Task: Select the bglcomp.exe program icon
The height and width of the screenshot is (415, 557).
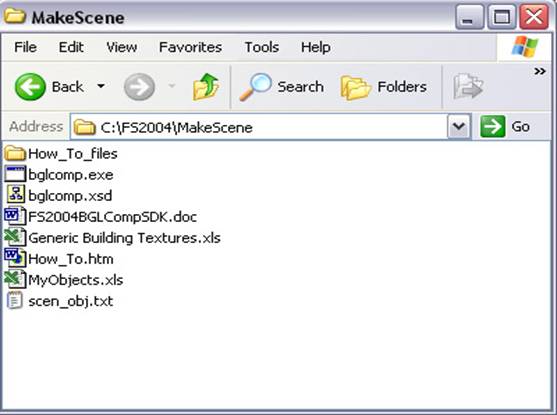Action: tap(15, 174)
